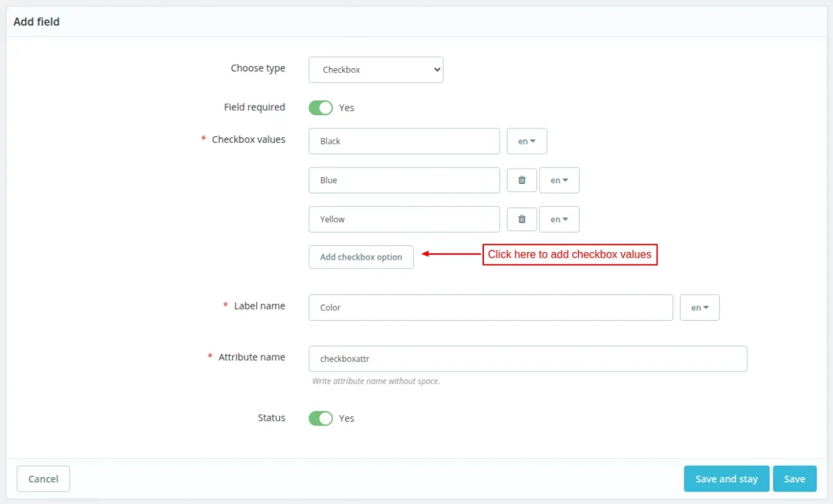This screenshot has width=833, height=504.
Task: Click the Color label name field
Action: (491, 307)
